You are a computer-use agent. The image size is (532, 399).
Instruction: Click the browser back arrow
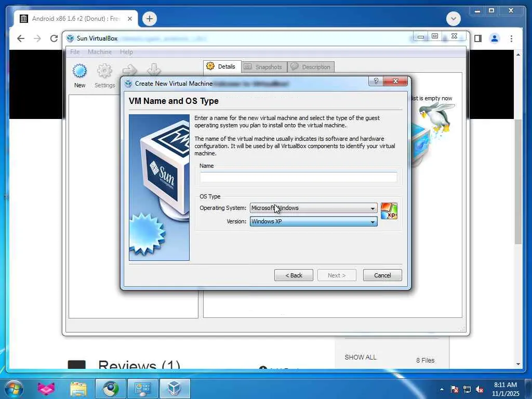(x=21, y=38)
